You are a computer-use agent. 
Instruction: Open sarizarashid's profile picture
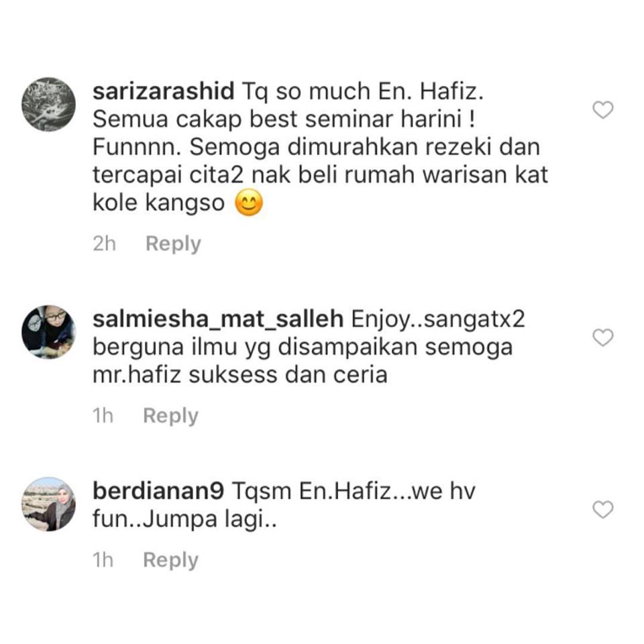tap(48, 105)
